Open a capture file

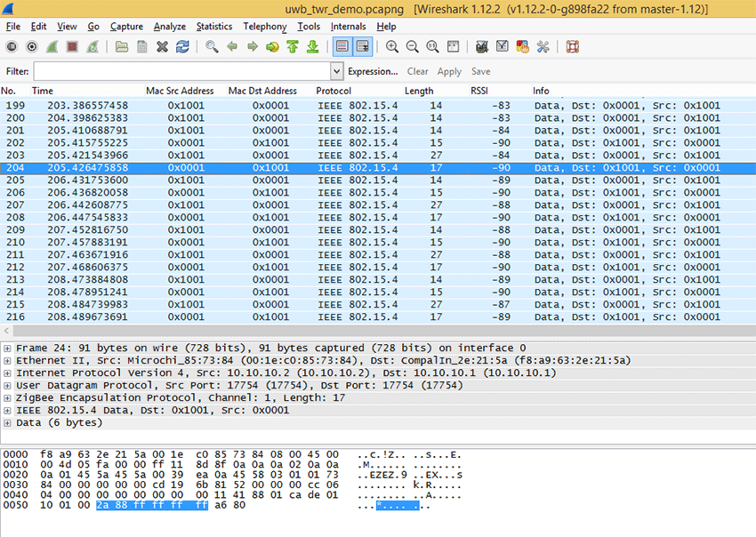point(122,47)
